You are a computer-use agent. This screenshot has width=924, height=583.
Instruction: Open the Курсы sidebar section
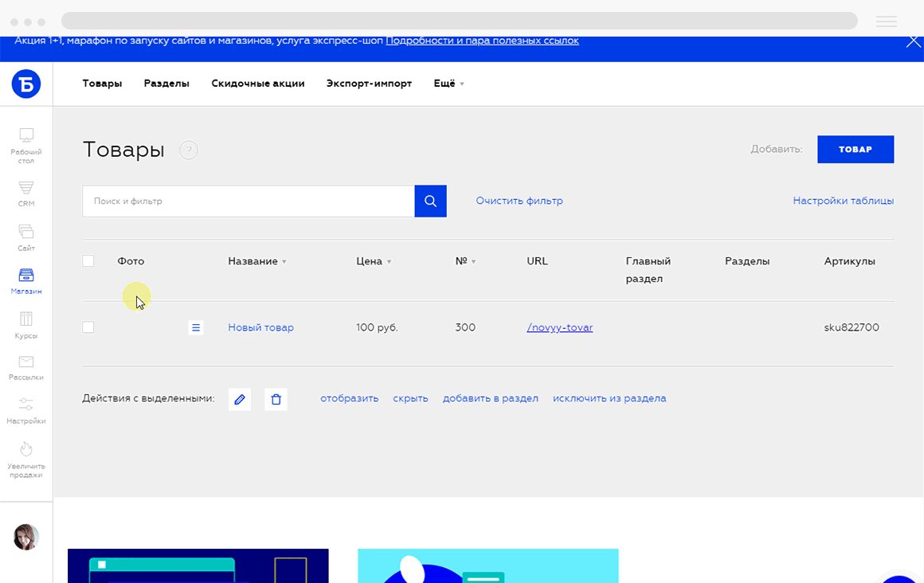(26, 326)
